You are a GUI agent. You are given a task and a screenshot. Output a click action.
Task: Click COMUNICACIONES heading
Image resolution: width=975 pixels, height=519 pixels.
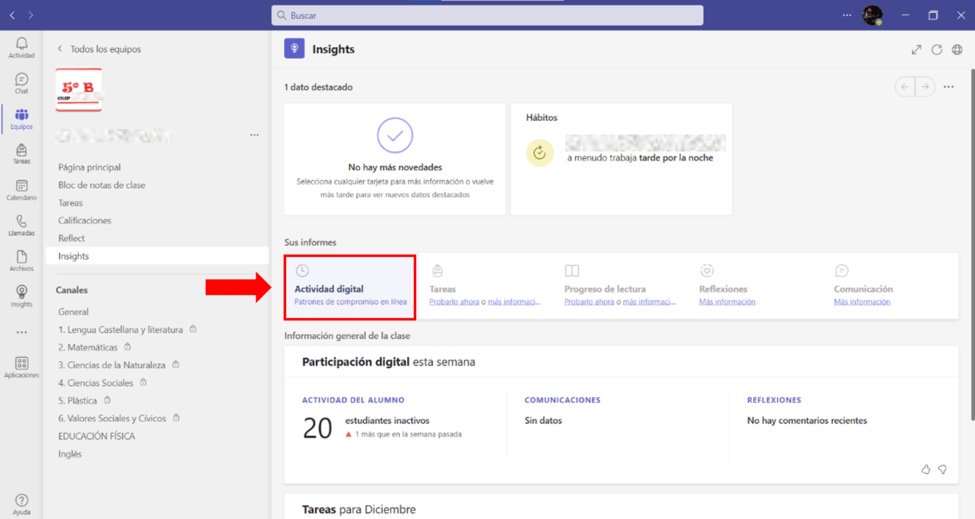[x=562, y=400]
